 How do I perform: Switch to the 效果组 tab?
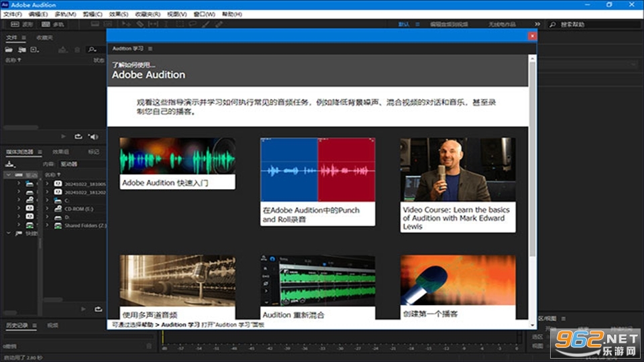click(61, 152)
